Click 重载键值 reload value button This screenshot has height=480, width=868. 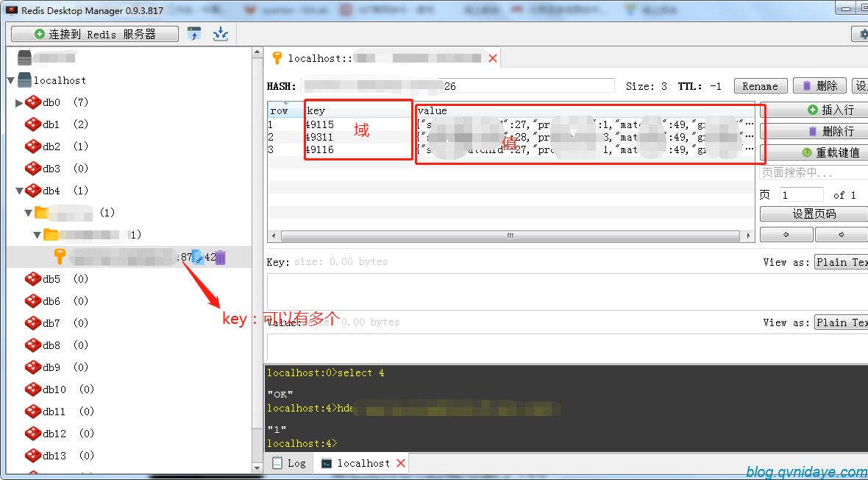pyautogui.click(x=814, y=152)
